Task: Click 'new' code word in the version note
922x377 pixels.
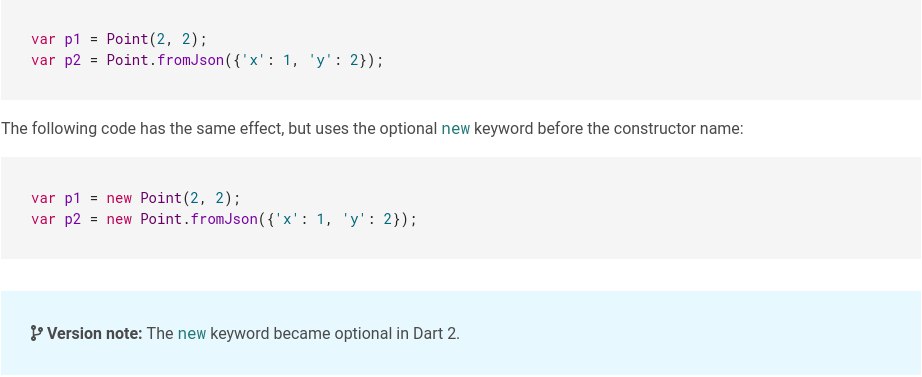Action: [x=192, y=333]
